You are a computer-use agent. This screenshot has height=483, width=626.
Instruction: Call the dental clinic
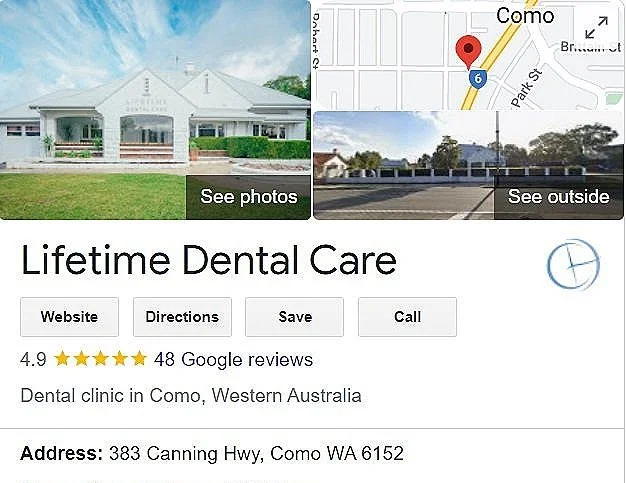[407, 317]
